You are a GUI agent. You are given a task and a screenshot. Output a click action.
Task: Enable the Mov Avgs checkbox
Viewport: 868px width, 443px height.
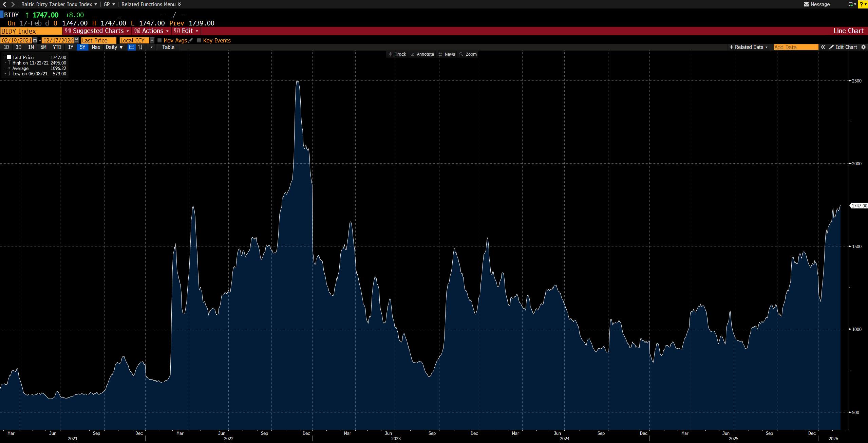tap(159, 40)
